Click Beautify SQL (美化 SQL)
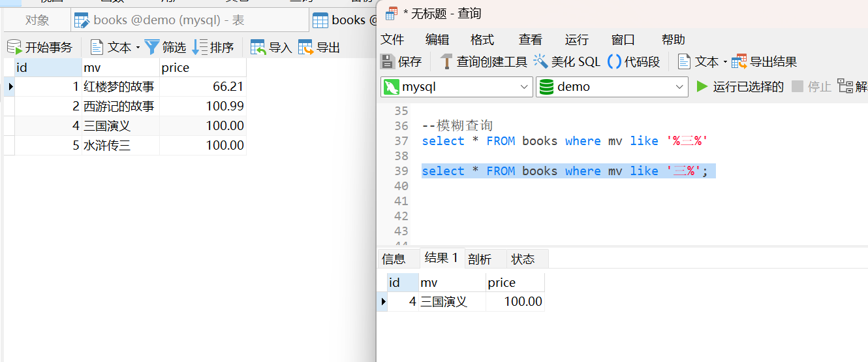This screenshot has width=868, height=362. (566, 61)
